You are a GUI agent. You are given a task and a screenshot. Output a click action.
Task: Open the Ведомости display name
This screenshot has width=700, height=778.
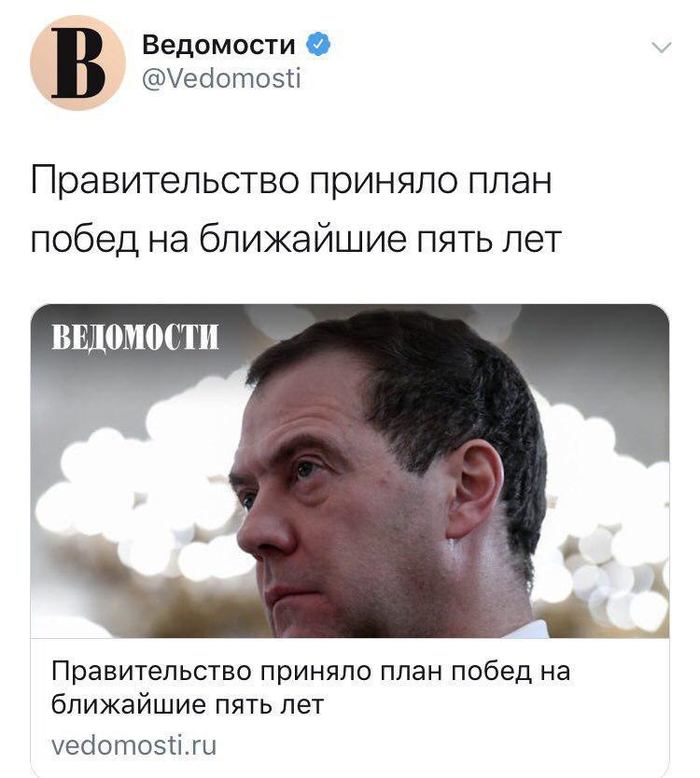point(218,45)
